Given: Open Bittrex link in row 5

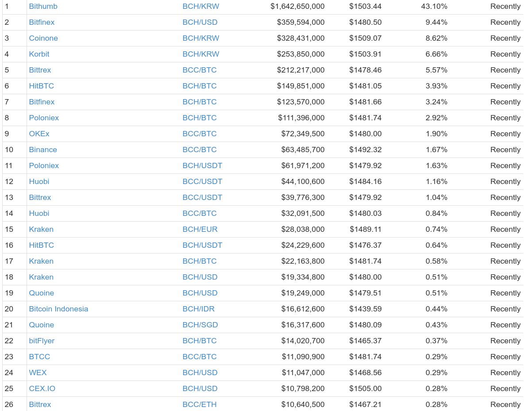Looking at the screenshot, I should [x=40, y=70].
